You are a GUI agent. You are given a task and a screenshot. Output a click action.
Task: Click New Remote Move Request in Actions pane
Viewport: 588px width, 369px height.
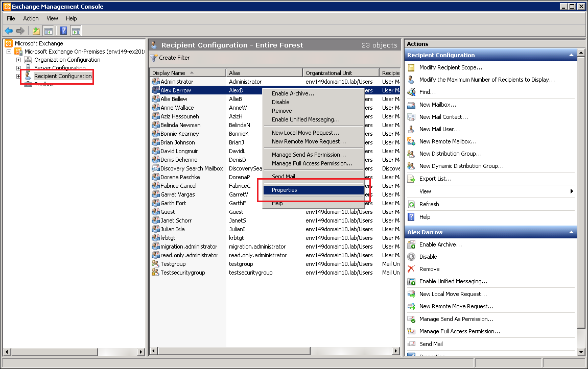coord(456,306)
